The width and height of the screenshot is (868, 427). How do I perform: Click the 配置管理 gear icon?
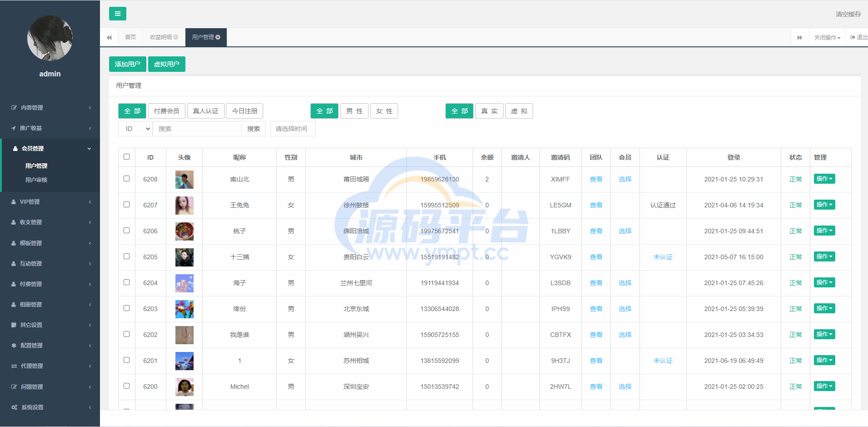[14, 346]
